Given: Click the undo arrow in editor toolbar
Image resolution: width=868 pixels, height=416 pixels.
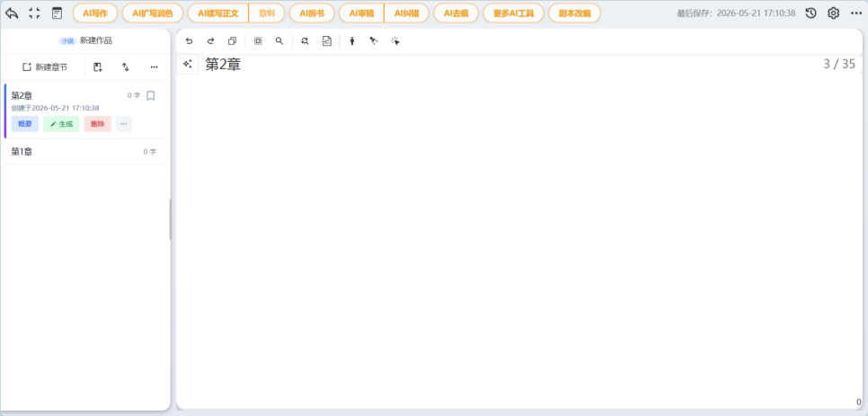Looking at the screenshot, I should pyautogui.click(x=189, y=41).
